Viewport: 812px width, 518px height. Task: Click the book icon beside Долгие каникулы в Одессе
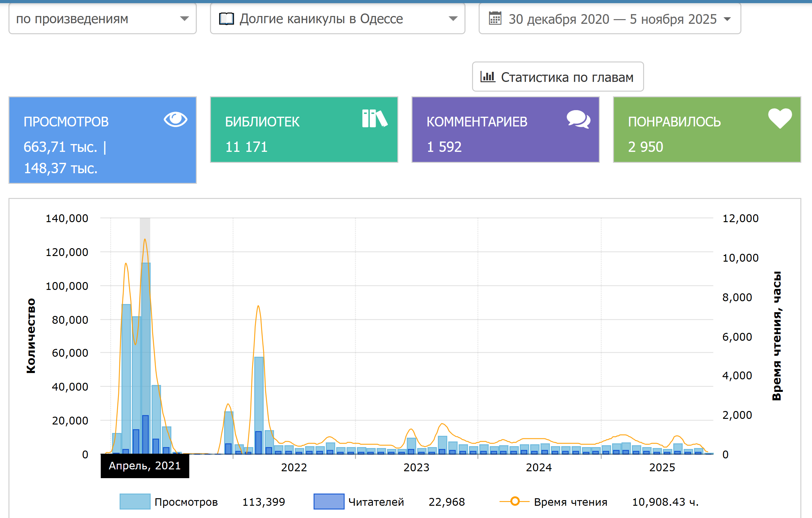(226, 19)
